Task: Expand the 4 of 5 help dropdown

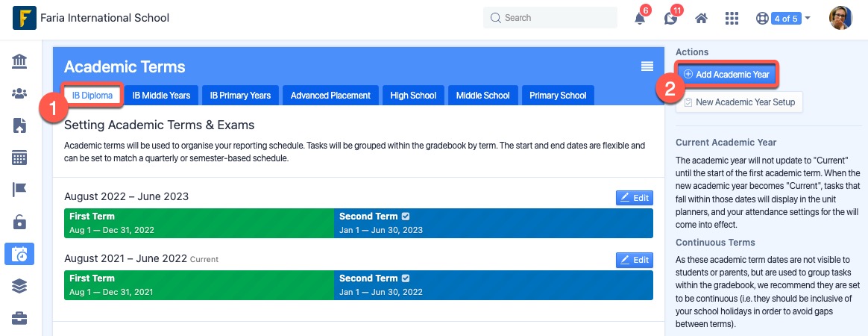Action: pyautogui.click(x=783, y=19)
